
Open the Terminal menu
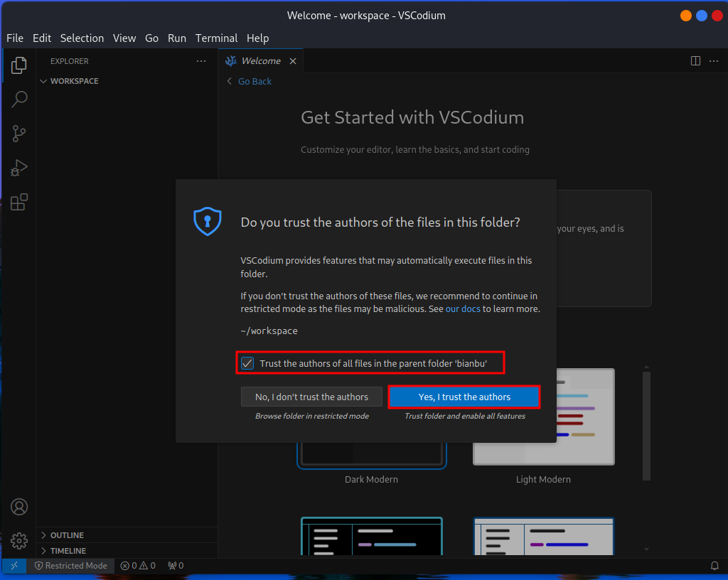click(216, 38)
